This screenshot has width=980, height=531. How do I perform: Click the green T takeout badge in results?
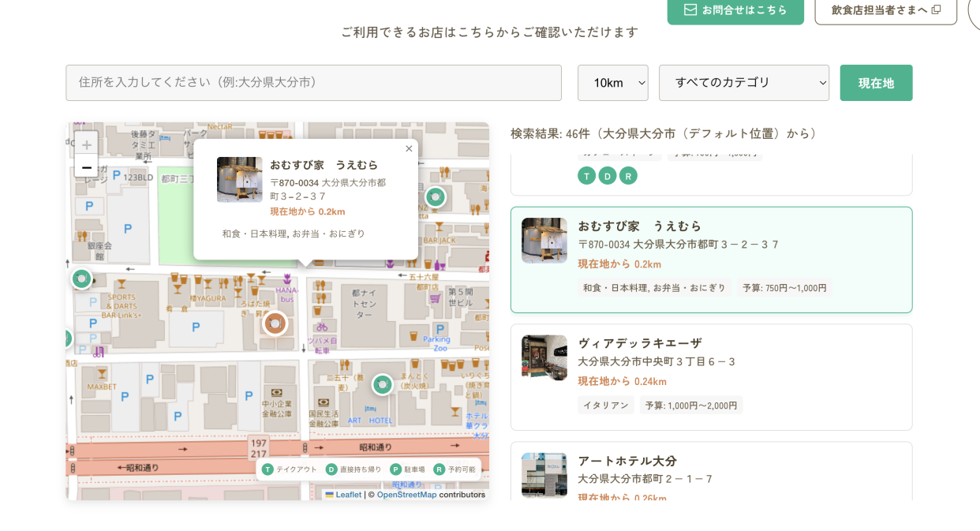tap(586, 175)
